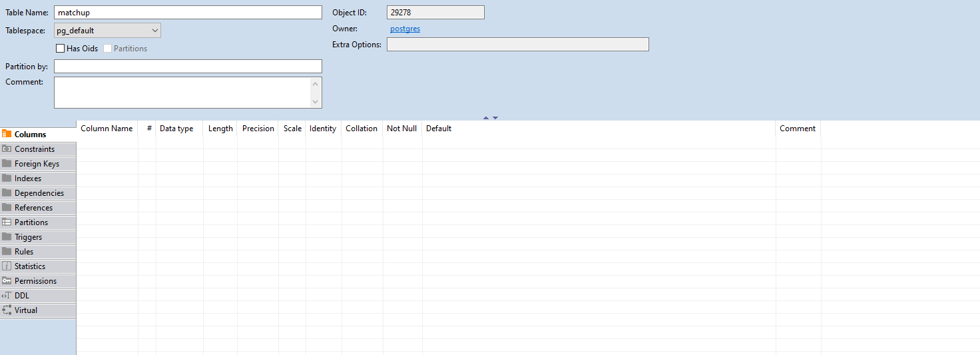Open the Permissions tab
The height and width of the screenshot is (355, 980).
pyautogui.click(x=38, y=281)
